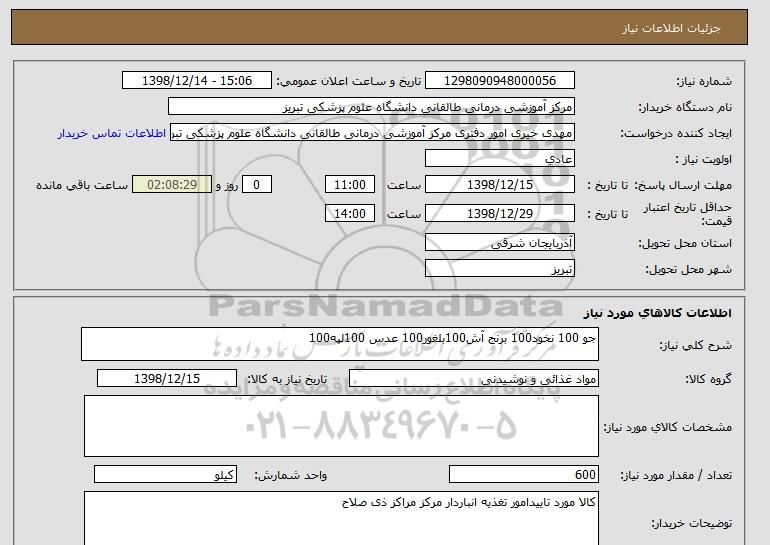Click the need number field 1298090948000056

pyautogui.click(x=499, y=81)
